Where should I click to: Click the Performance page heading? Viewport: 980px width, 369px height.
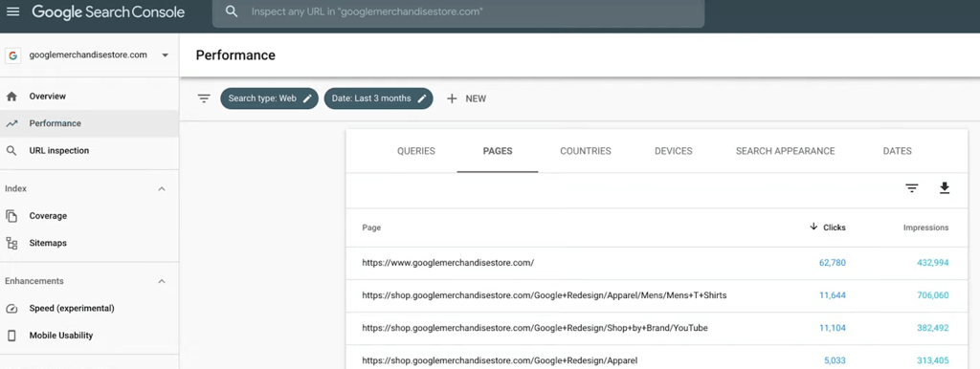point(235,54)
